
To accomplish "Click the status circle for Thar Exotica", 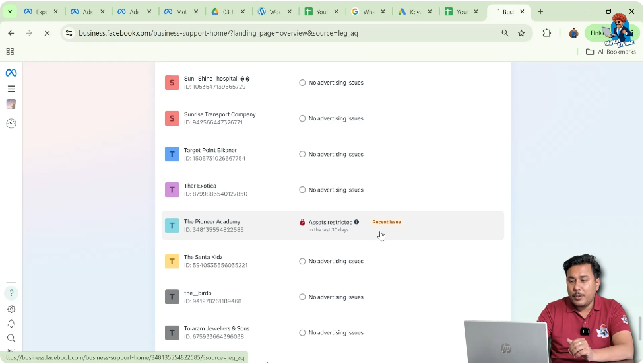I will pyautogui.click(x=302, y=190).
